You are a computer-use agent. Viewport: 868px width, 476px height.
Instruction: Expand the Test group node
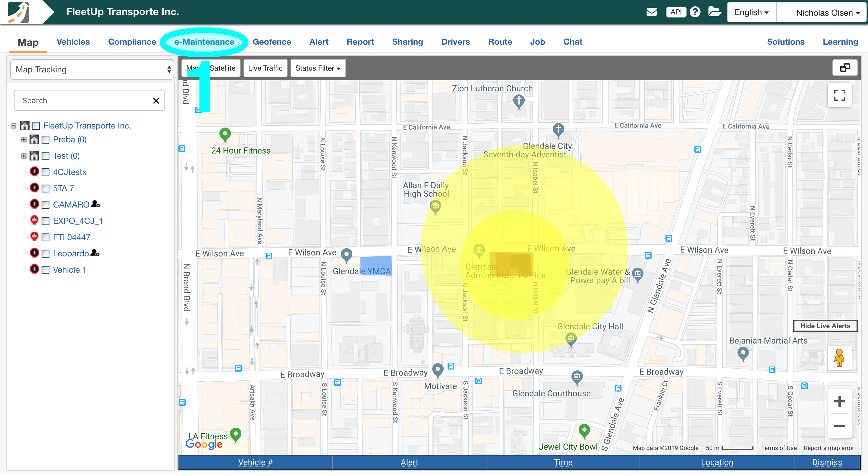(24, 156)
